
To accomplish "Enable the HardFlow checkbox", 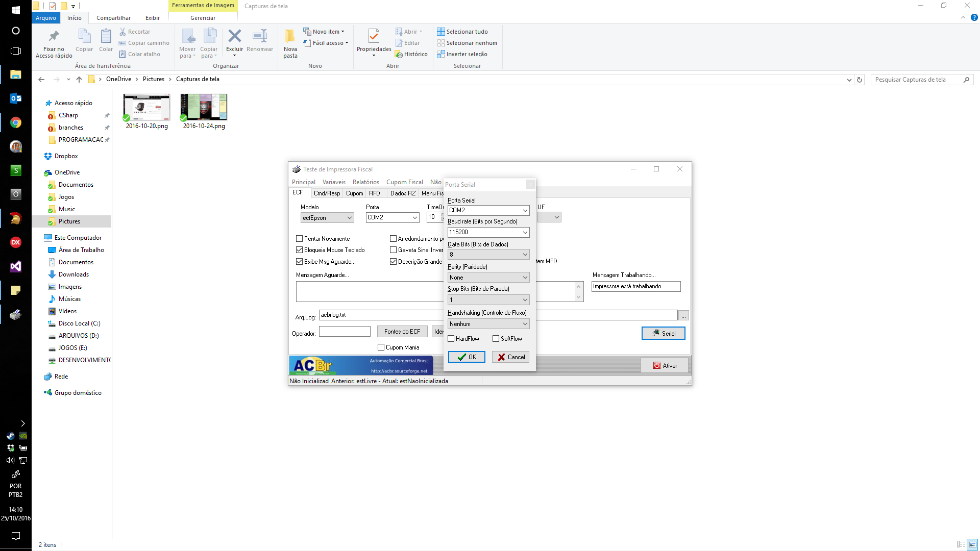I will point(451,339).
